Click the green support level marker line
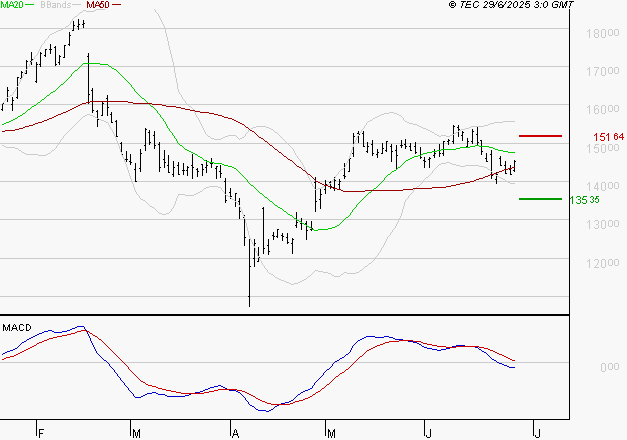 (x=540, y=199)
